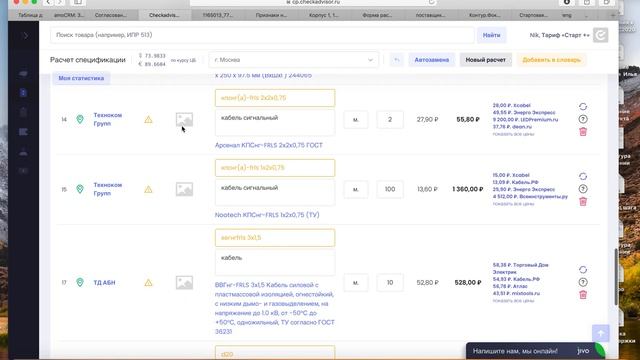Switch to amoCRM browser tab
Viewport: 640px width, 360px height.
point(69,15)
